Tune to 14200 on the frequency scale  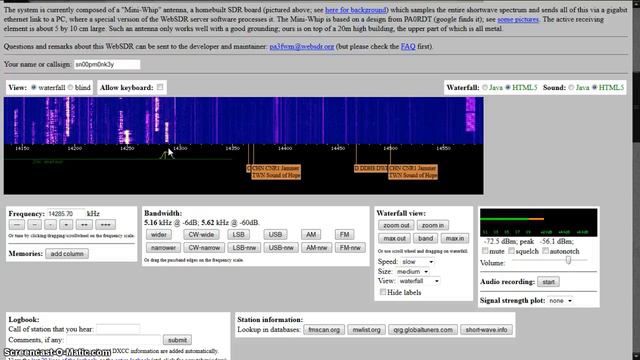(x=75, y=148)
